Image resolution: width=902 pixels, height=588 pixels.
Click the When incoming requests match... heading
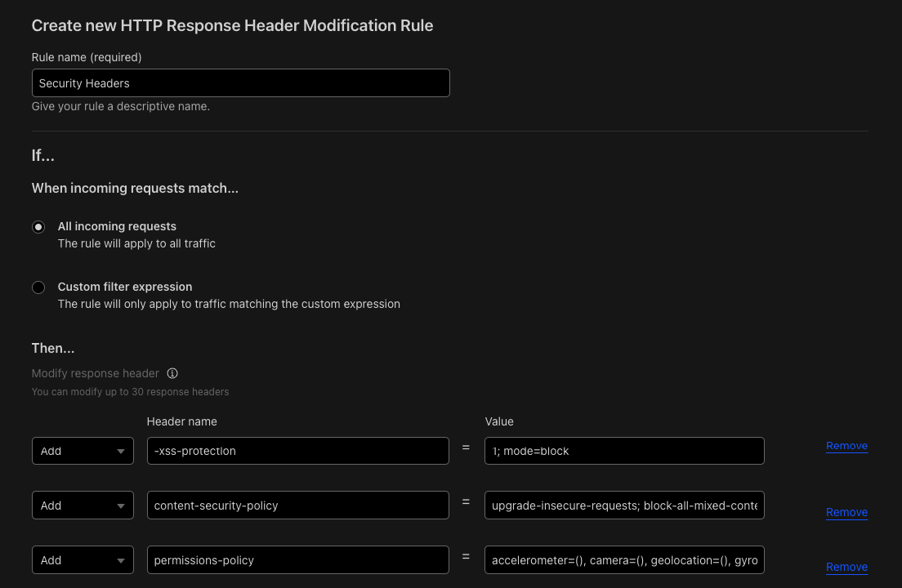click(x=135, y=189)
